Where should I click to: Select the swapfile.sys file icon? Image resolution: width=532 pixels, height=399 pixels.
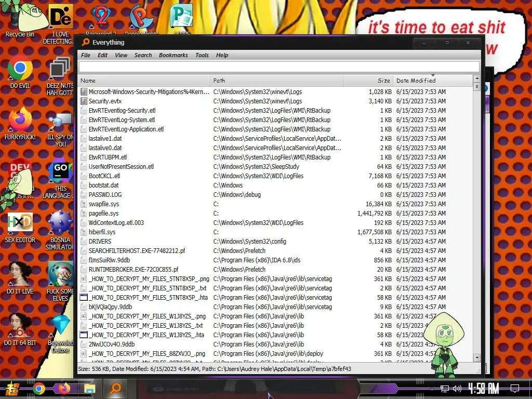(x=84, y=204)
